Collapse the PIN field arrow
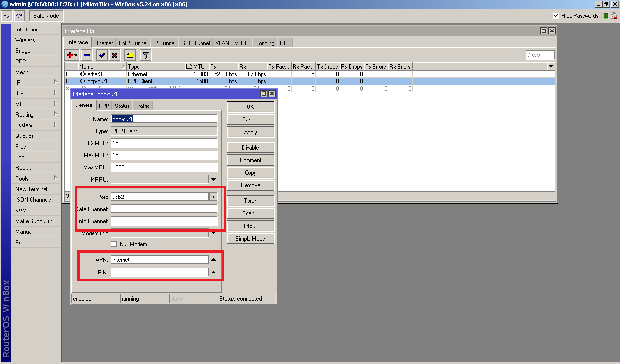This screenshot has height=364, width=620. (213, 272)
